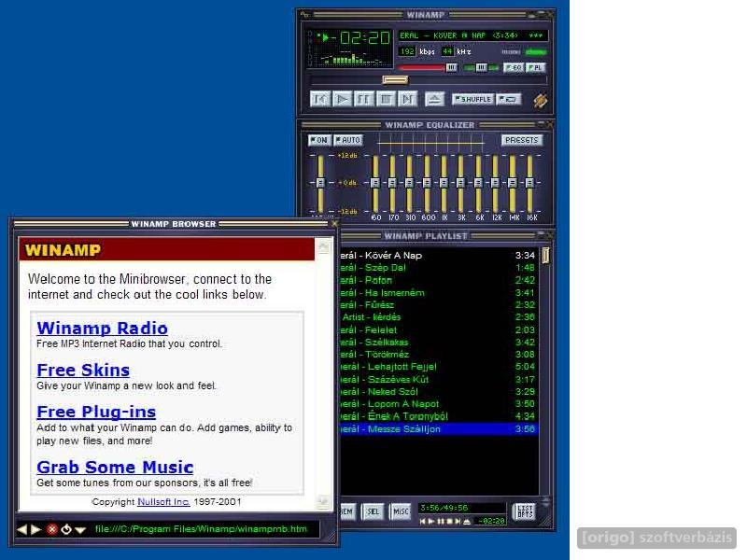Click the equalizer preamp slider
This screenshot has height=560, width=747.
point(320,183)
